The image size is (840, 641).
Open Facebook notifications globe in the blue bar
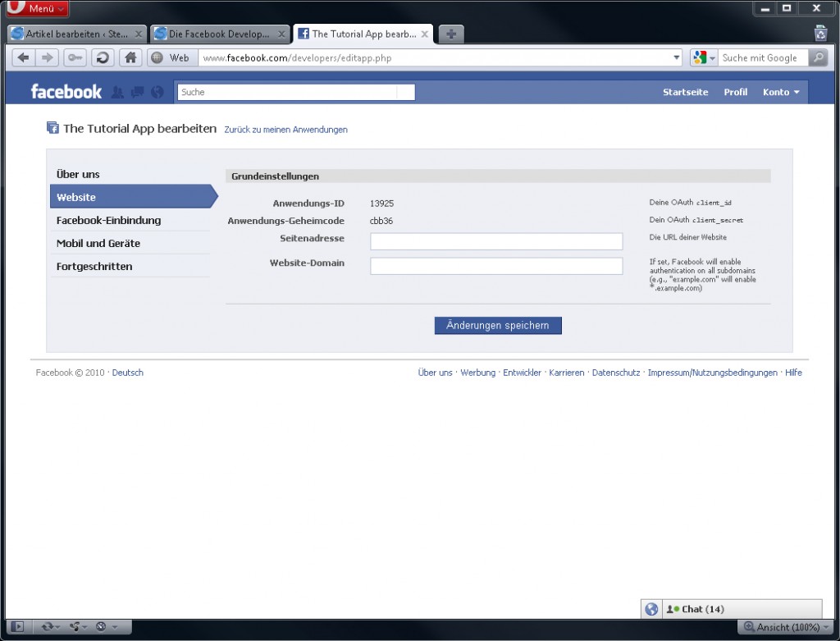(157, 92)
